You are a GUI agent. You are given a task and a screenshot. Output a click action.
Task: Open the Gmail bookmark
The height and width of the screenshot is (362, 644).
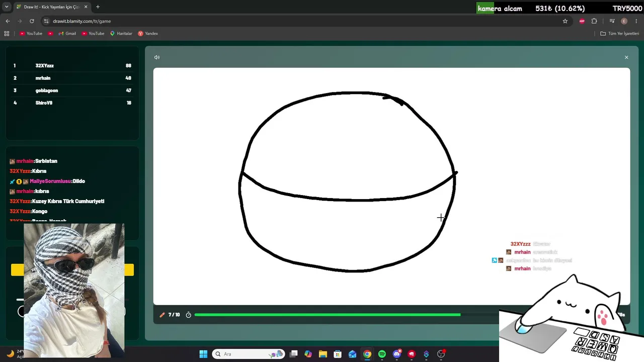click(67, 34)
